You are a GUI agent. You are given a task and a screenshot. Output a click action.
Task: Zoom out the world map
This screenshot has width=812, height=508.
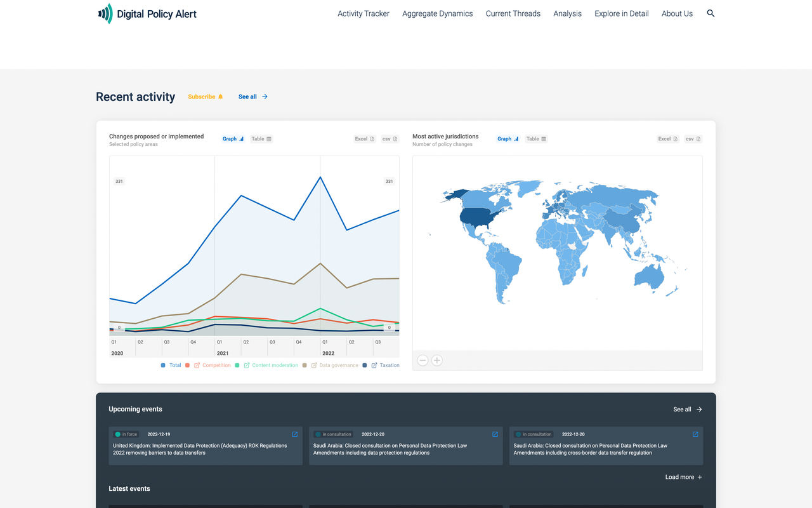click(x=422, y=360)
